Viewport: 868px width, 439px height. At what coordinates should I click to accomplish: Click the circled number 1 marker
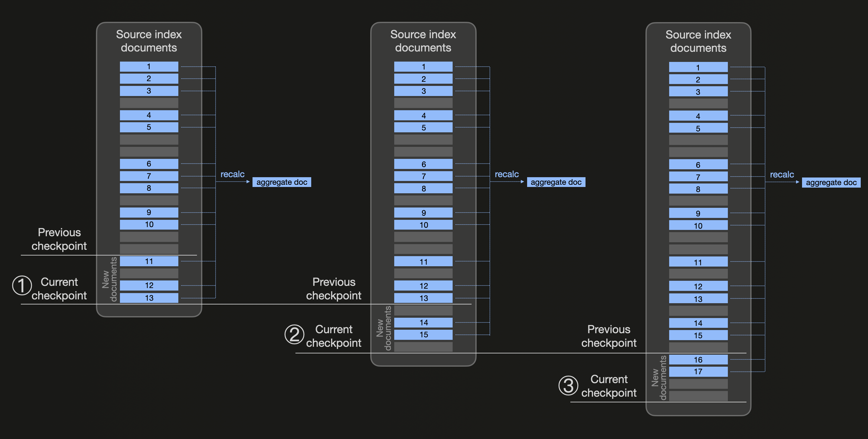coord(22,285)
